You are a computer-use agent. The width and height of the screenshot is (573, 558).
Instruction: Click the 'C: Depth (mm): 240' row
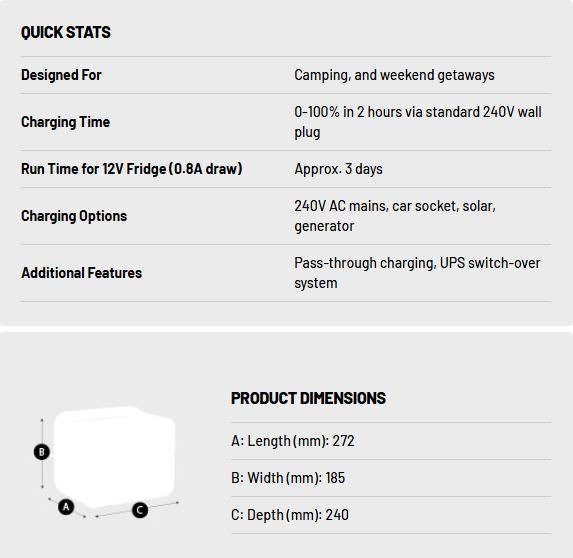click(x=391, y=515)
